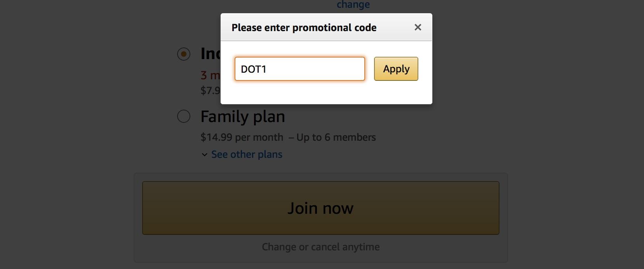Click the promotional code text field
Image resolution: width=644 pixels, height=269 pixels.
[x=299, y=69]
